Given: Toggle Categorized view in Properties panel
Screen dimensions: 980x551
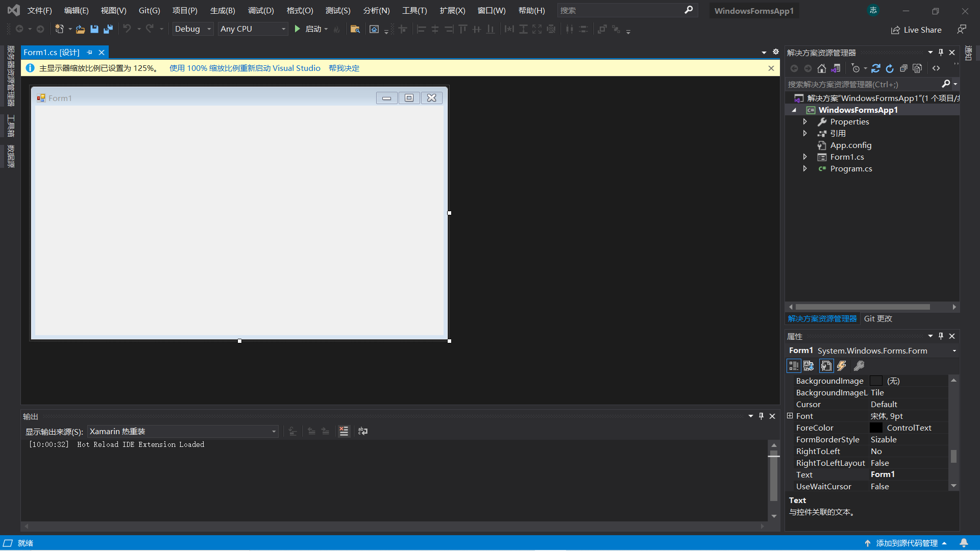Looking at the screenshot, I should 794,366.
